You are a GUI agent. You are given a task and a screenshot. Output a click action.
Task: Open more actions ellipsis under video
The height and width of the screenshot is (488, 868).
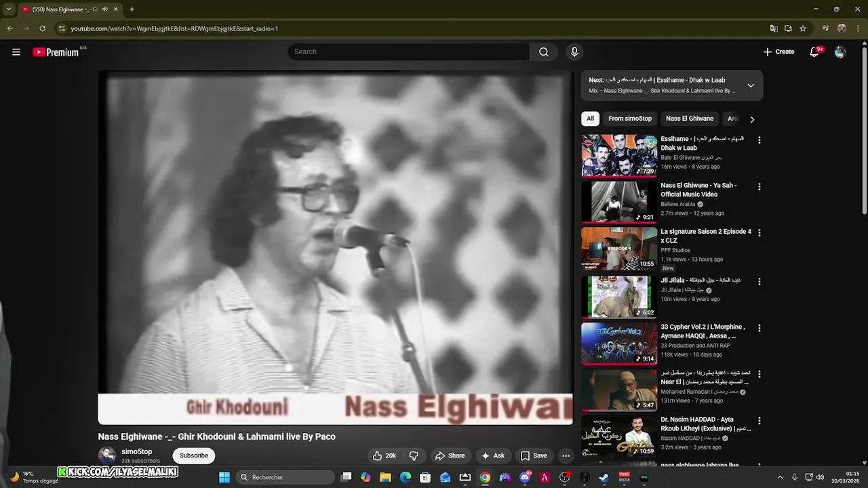566,455
